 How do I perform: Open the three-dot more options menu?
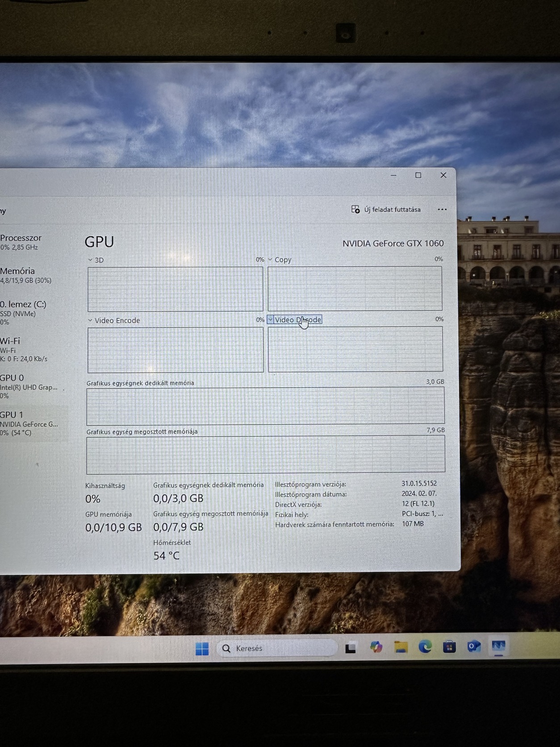(x=442, y=210)
